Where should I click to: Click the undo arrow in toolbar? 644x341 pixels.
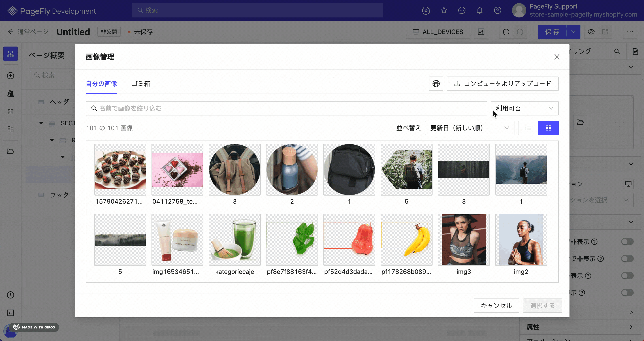(506, 32)
